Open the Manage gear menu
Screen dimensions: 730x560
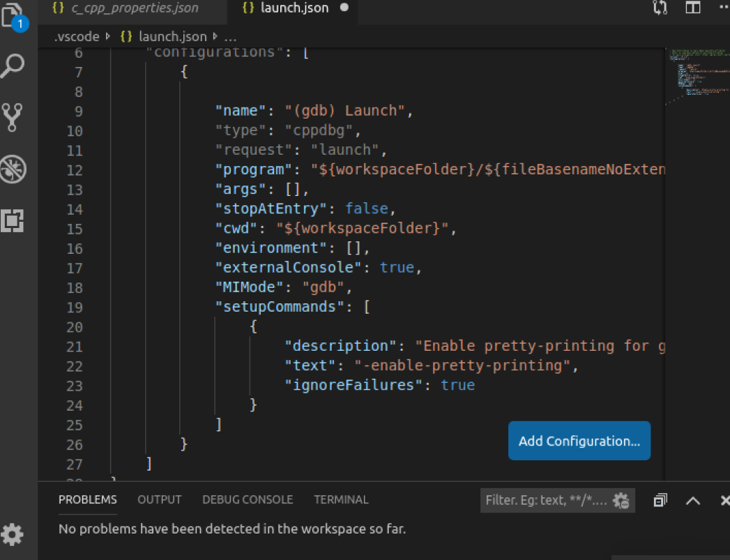12,534
